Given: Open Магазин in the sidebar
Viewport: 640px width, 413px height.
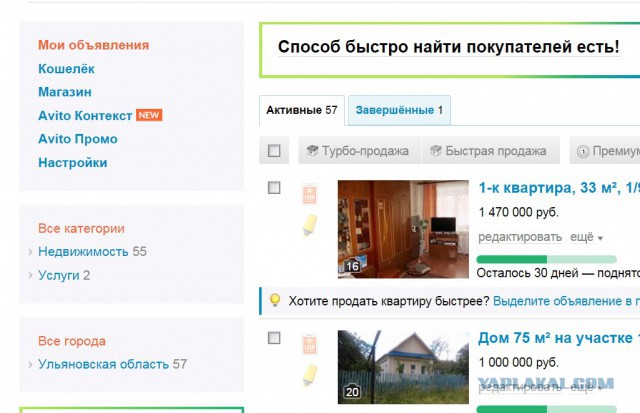Looking at the screenshot, I should click(x=64, y=92).
